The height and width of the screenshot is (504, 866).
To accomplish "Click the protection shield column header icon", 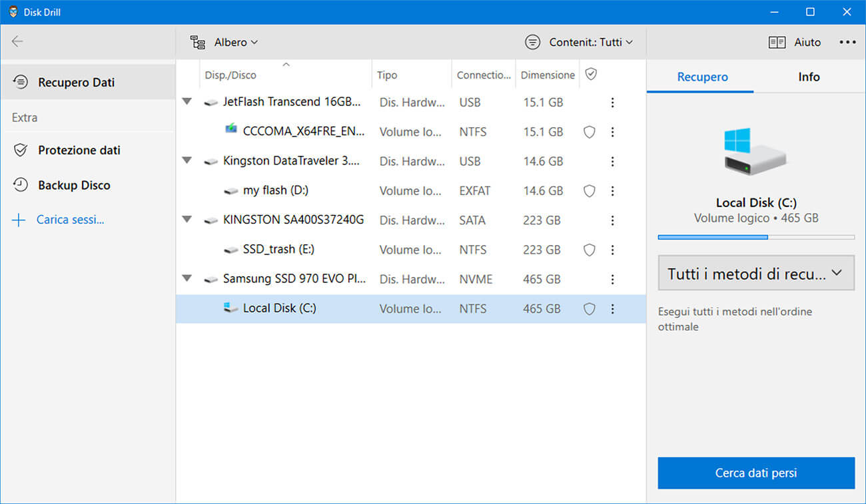I will 591,75.
